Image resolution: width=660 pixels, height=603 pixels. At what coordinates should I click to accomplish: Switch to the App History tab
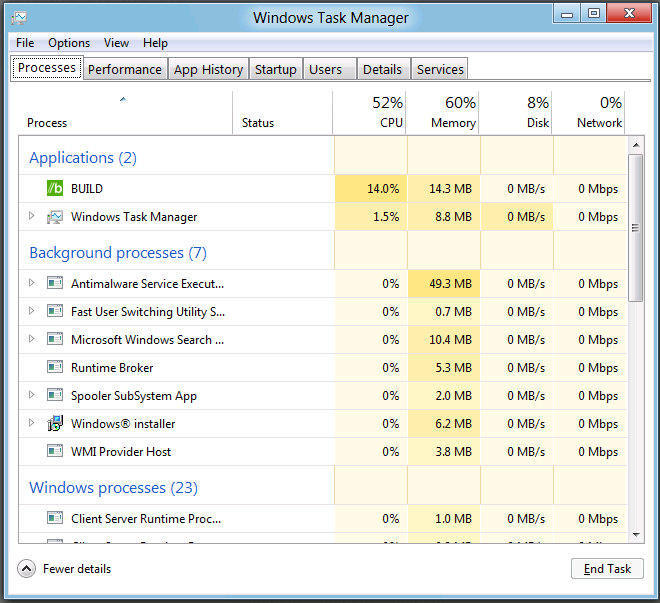[x=209, y=69]
